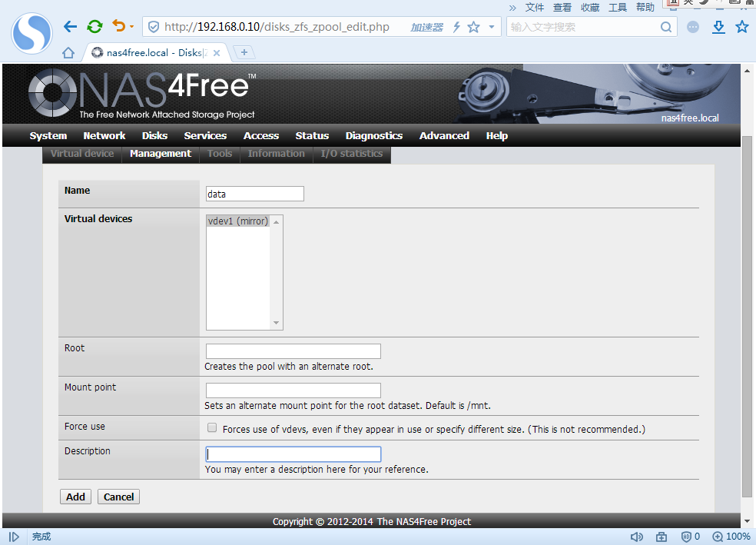The height and width of the screenshot is (545, 756).
Task: Select the Management tab
Action: (x=161, y=154)
